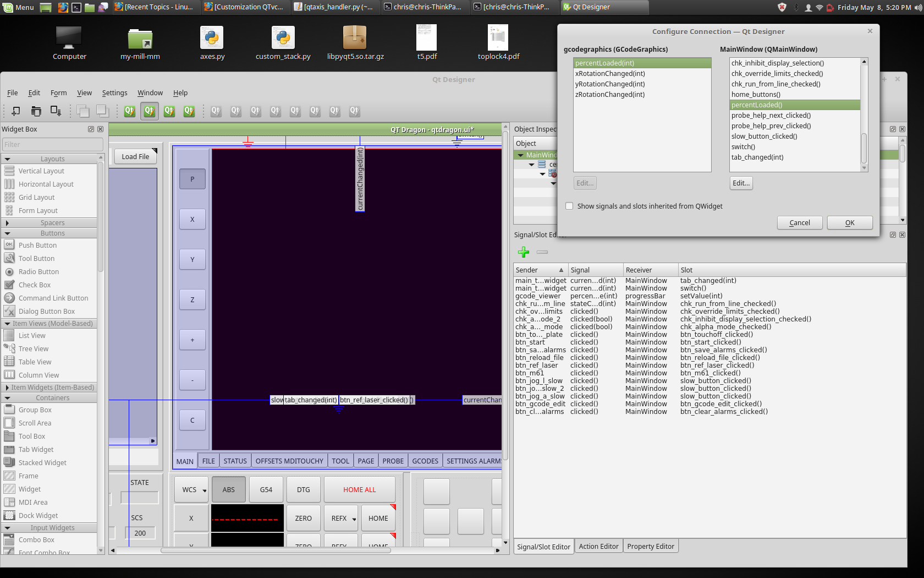The image size is (924, 578).
Task: Pick the Push Button widget
Action: click(x=37, y=246)
